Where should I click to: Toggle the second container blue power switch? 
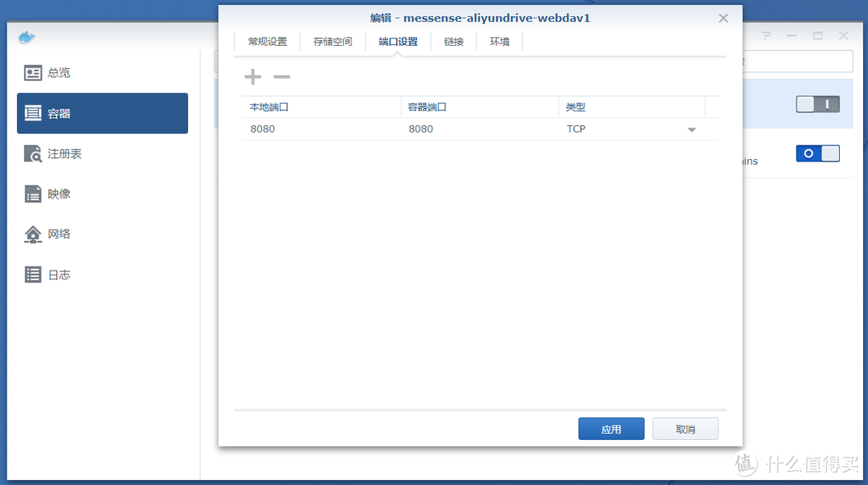tap(817, 153)
